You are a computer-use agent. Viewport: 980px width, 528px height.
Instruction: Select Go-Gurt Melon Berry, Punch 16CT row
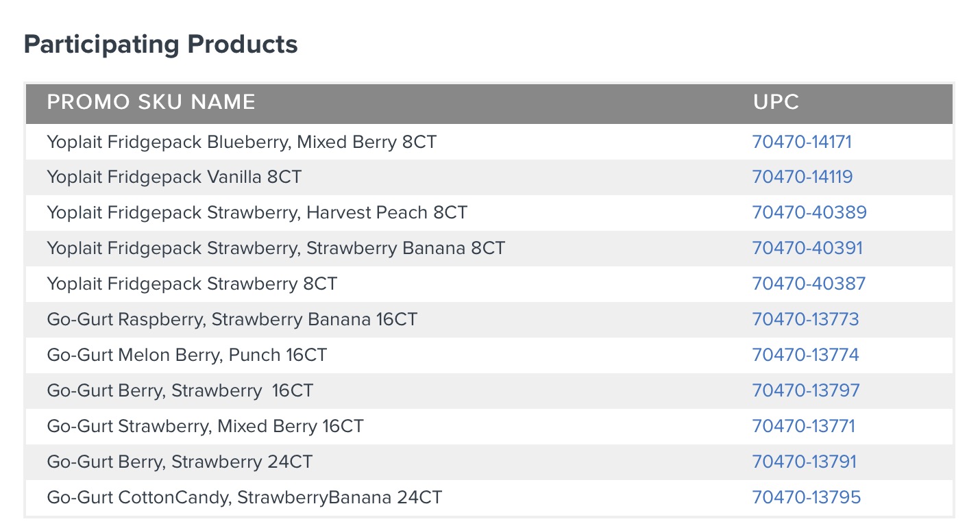coord(489,355)
